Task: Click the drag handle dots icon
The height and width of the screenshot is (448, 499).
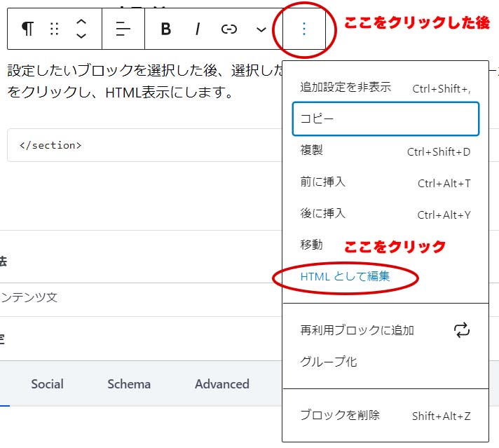Action: pos(55,29)
